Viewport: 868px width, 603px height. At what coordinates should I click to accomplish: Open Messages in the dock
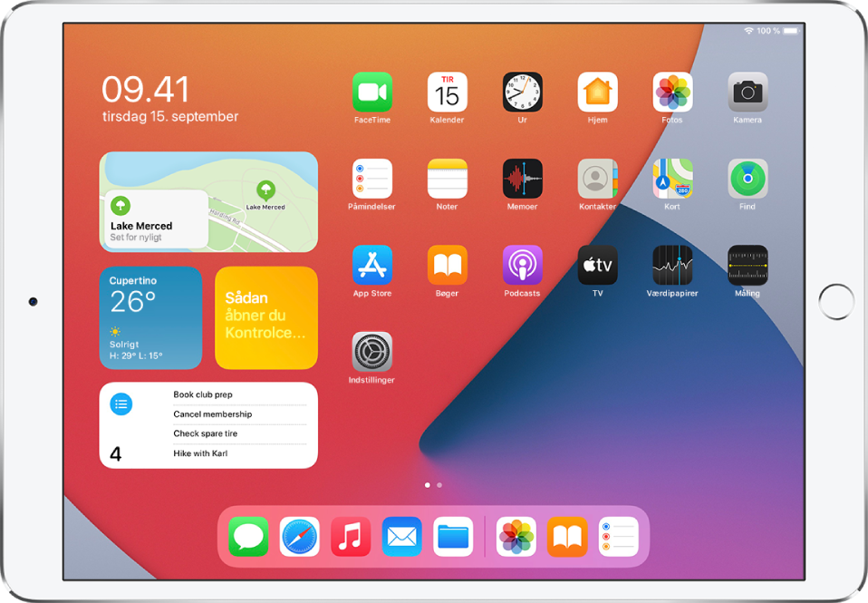(248, 537)
